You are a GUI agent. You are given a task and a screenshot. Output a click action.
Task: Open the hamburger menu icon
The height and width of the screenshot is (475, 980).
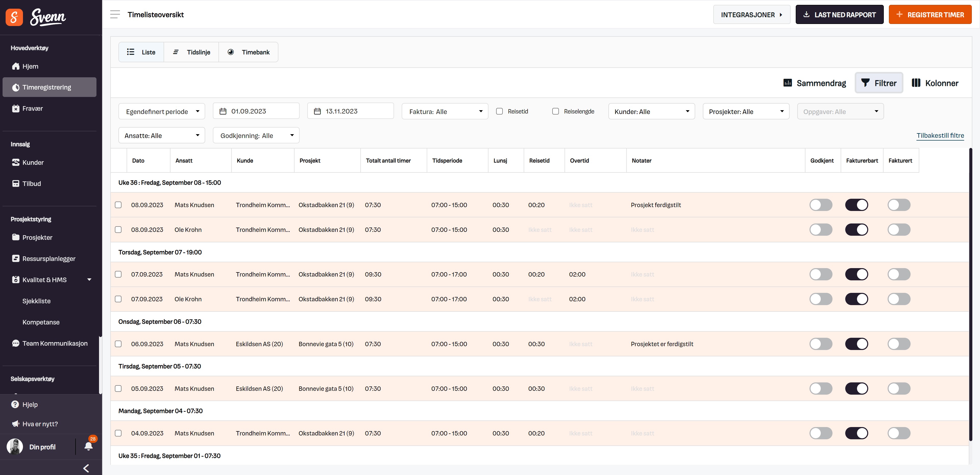(x=115, y=15)
